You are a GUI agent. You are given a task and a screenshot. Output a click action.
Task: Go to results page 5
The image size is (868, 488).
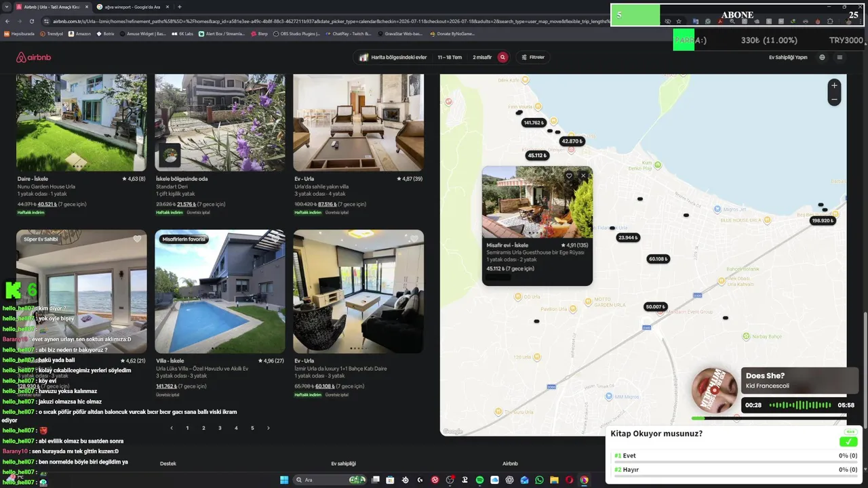click(252, 428)
